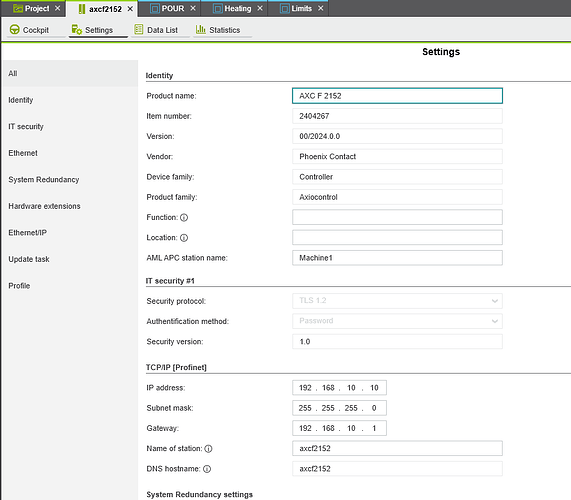Click the Security version field
Image resolution: width=571 pixels, height=500 pixels.
(397, 342)
